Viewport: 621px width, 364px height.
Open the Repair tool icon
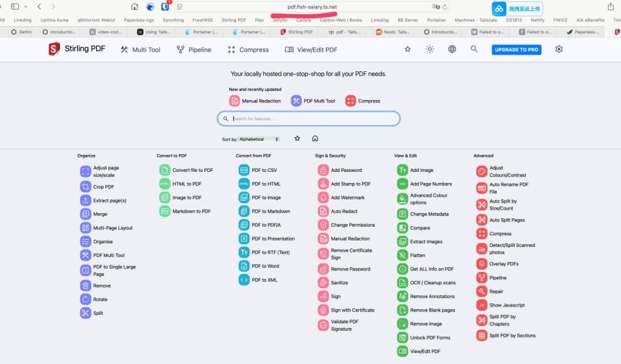(482, 291)
